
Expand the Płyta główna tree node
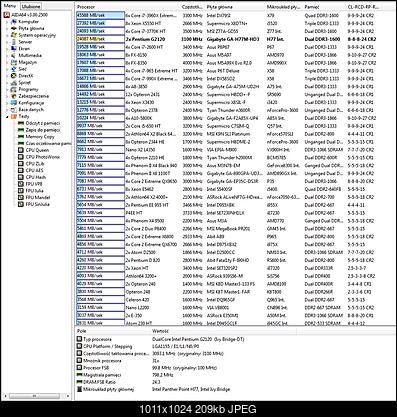tap(7, 28)
